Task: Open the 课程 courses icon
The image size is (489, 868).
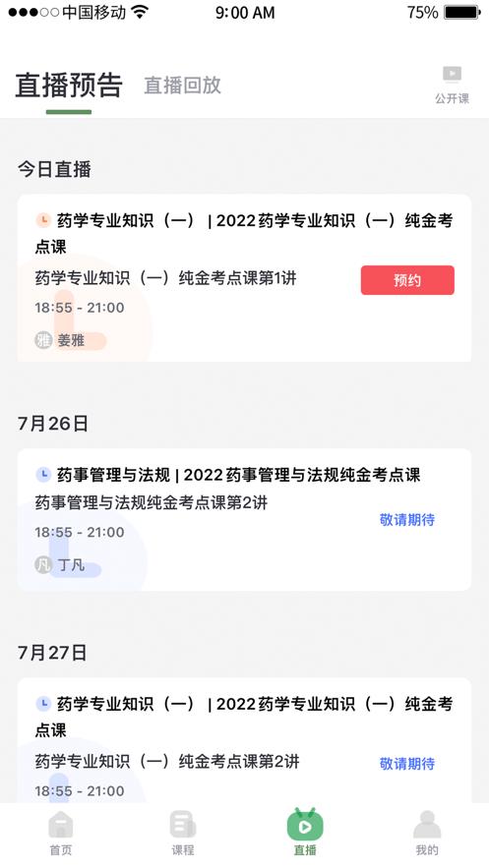Action: (x=183, y=825)
